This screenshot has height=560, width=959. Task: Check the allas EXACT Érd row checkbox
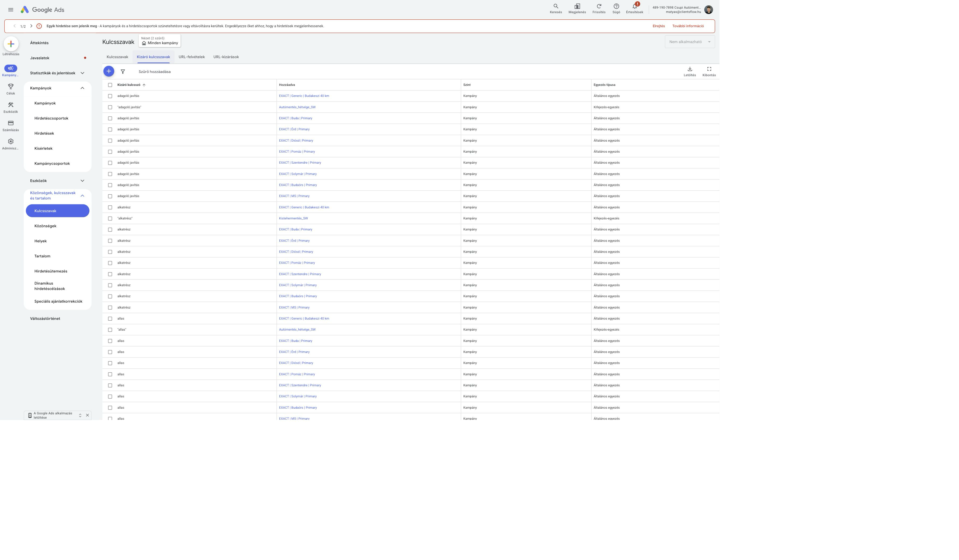coord(110,352)
